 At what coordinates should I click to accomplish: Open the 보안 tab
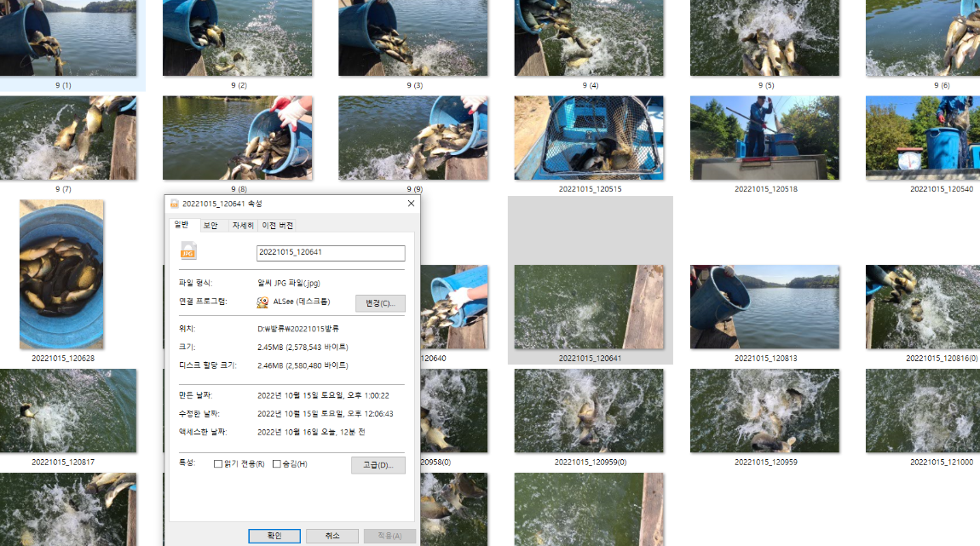click(210, 226)
